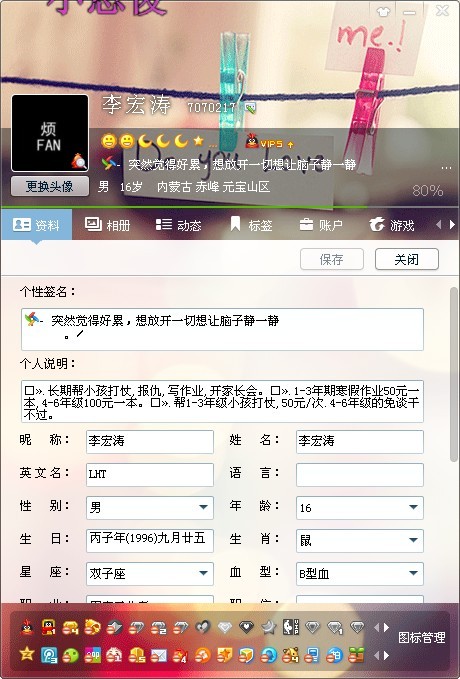Click the vertical scrollbar of profile form
This screenshot has height=679, width=460.
454,375
